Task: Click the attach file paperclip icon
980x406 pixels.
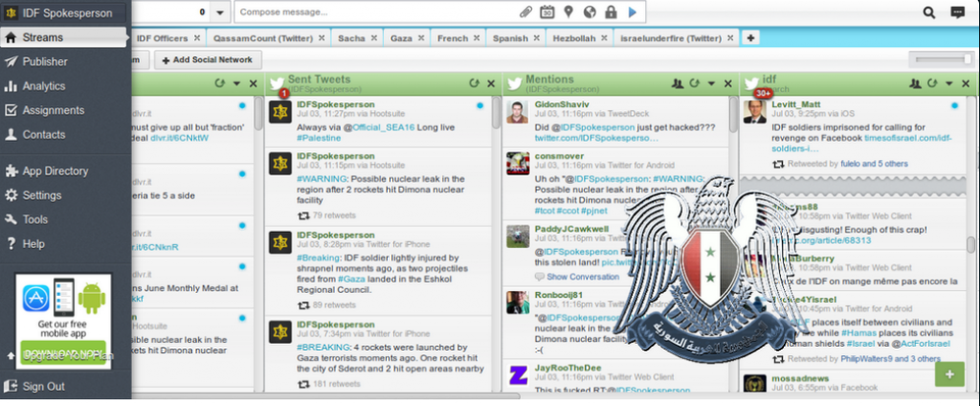Action: pyautogui.click(x=527, y=11)
